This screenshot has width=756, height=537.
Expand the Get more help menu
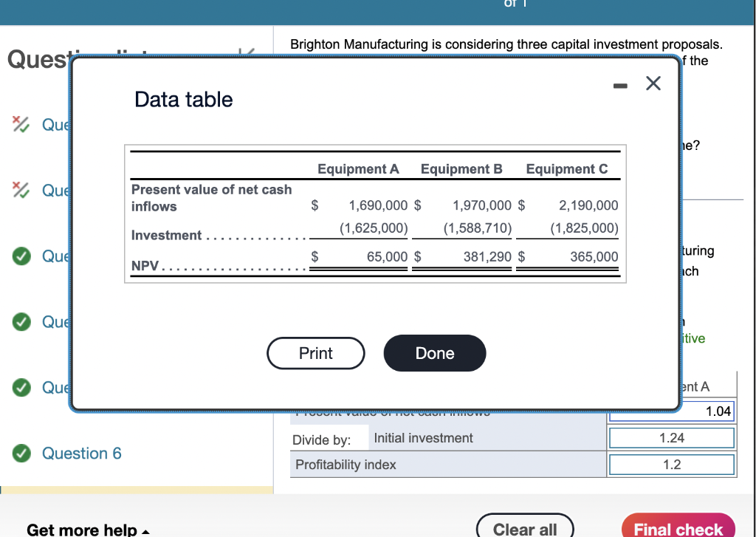[88, 530]
